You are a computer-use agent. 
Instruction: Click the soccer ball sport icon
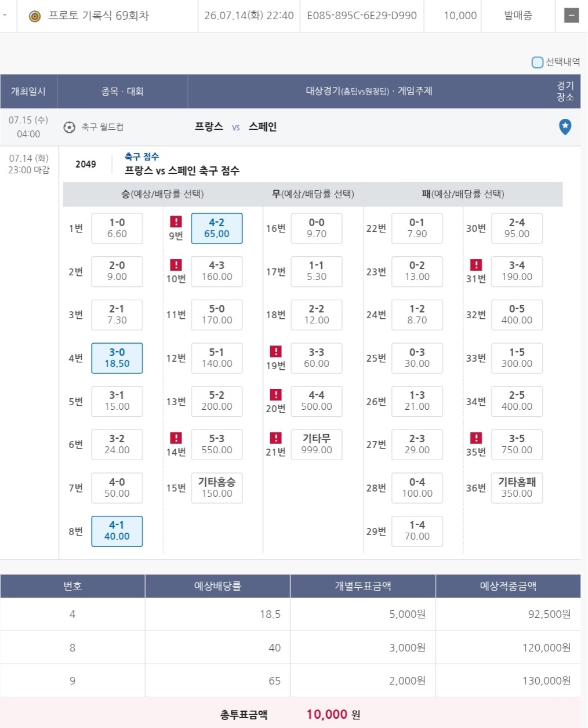coord(69,127)
